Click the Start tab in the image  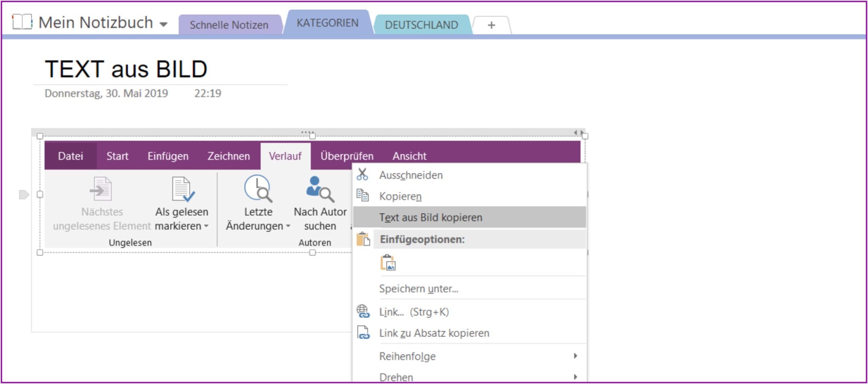[x=117, y=156]
